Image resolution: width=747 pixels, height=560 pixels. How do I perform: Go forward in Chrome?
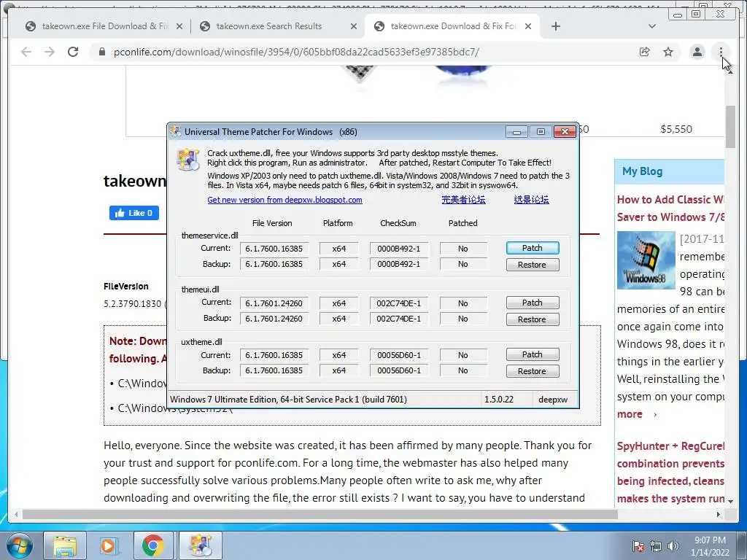point(50,52)
